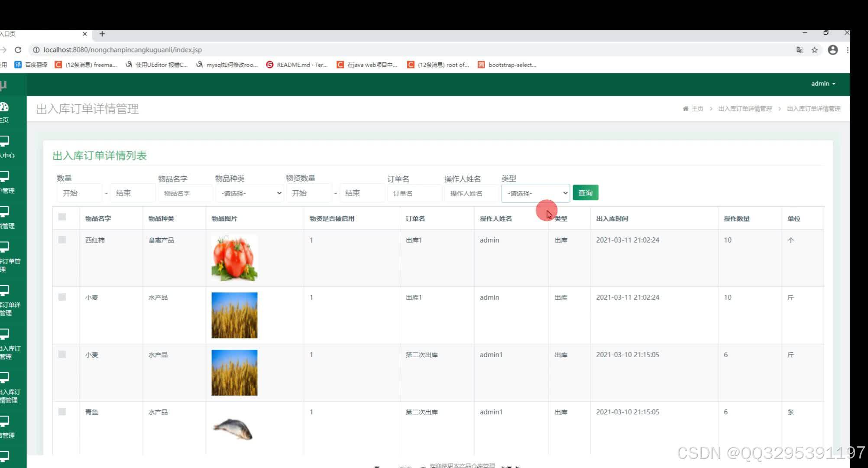
Task: Click the 操作数量 column header
Action: pos(736,219)
